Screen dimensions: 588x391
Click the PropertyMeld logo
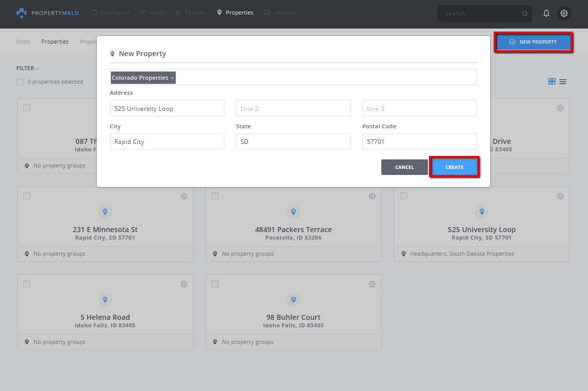point(48,13)
